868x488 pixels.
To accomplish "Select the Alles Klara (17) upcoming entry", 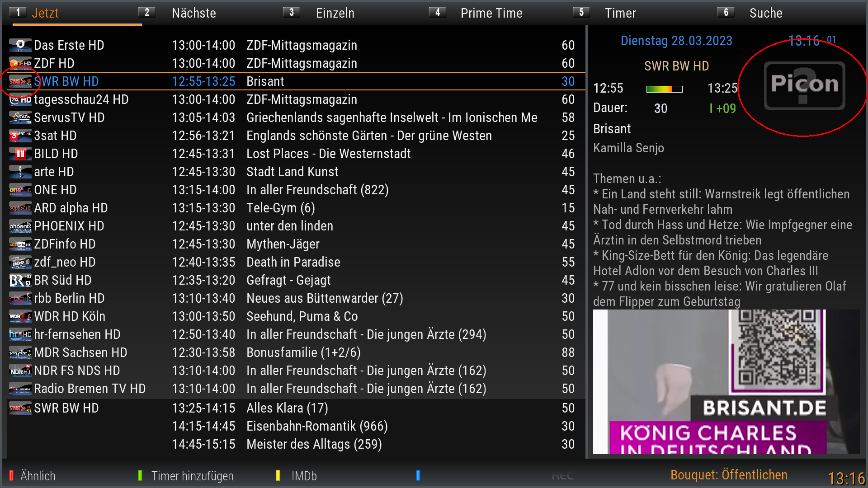I will [287, 408].
